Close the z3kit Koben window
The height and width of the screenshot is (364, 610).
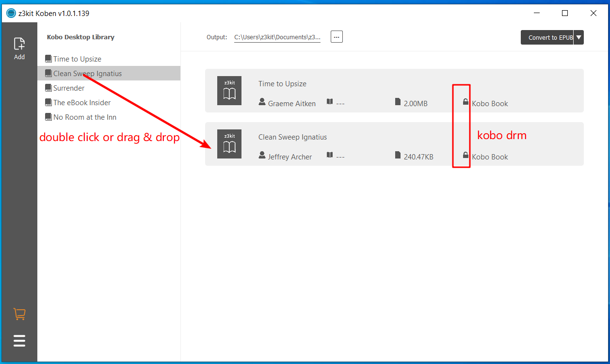pyautogui.click(x=594, y=14)
